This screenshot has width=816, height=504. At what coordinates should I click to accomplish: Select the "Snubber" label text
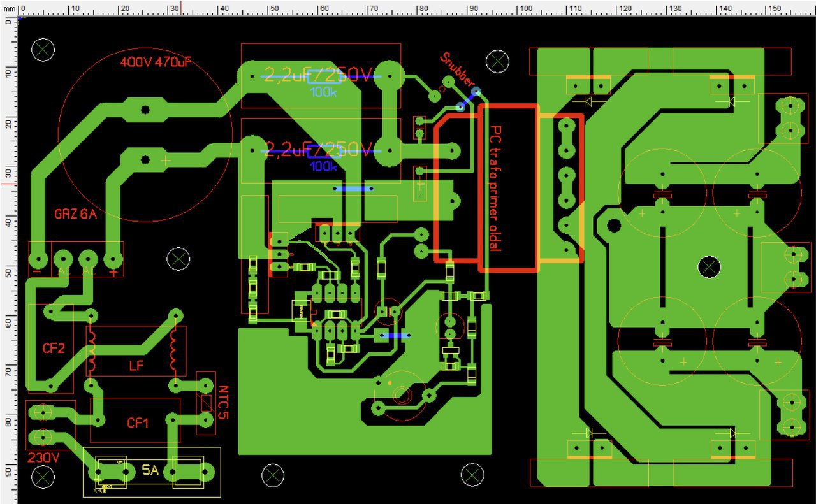(457, 69)
